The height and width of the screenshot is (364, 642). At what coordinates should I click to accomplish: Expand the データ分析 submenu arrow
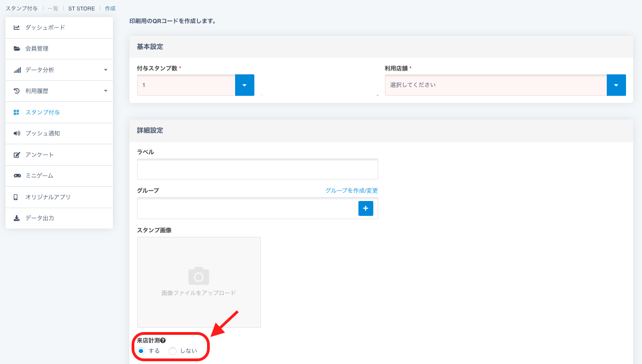(x=105, y=70)
